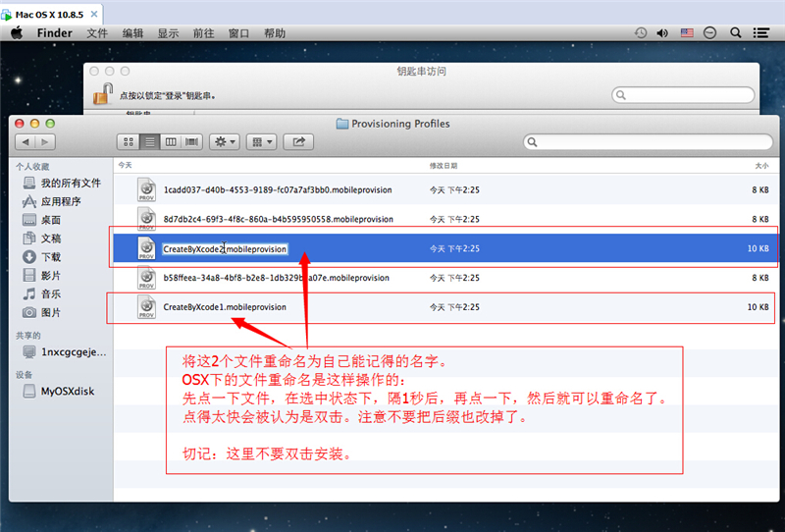The width and height of the screenshot is (785, 532).
Task: Open the 编辑 menu
Action: (132, 33)
